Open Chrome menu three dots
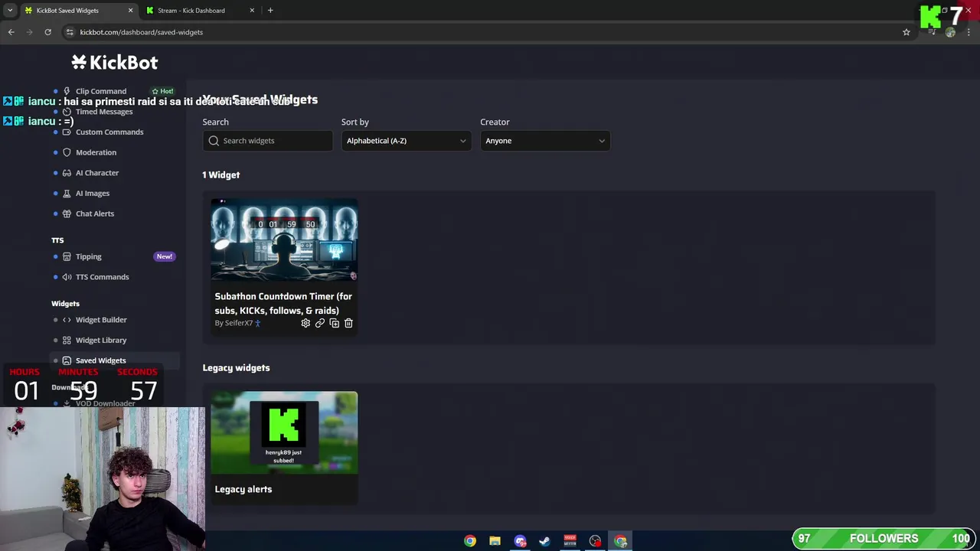Viewport: 980px width, 551px height. point(969,32)
